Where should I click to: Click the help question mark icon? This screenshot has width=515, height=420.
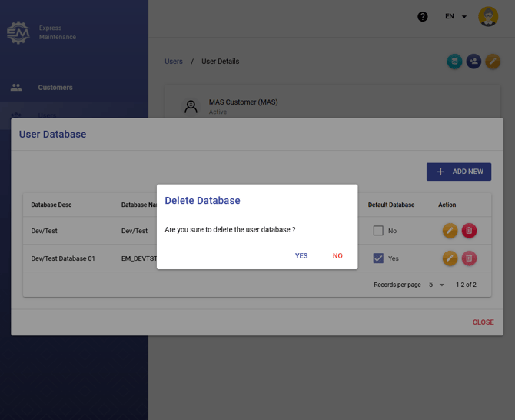(423, 16)
